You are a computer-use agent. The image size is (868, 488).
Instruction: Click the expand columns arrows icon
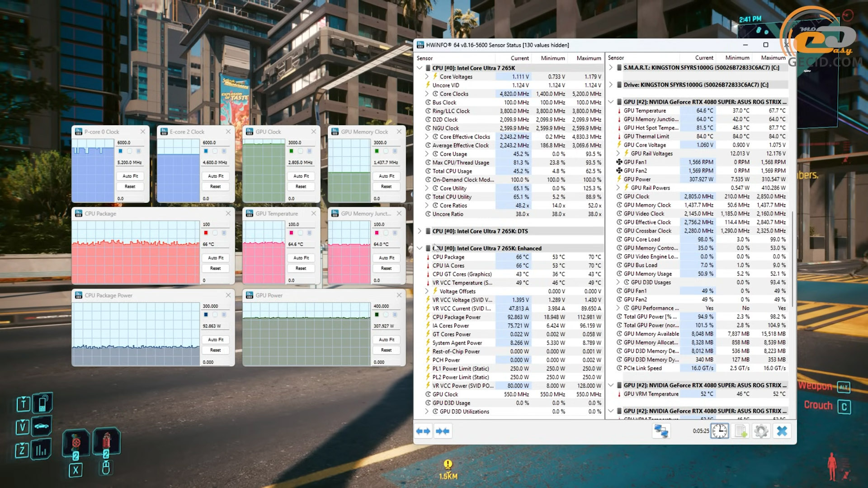click(x=423, y=431)
